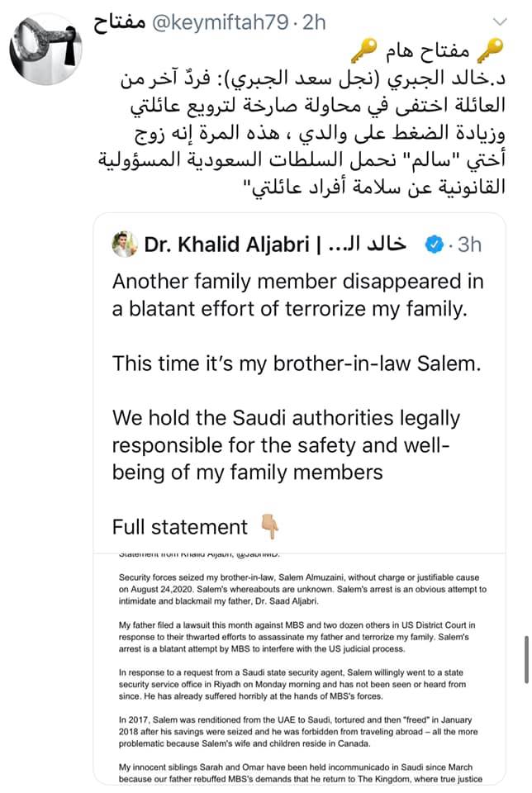The height and width of the screenshot is (793, 532).
Task: Click the blue verified badge icon
Action: [434, 245]
